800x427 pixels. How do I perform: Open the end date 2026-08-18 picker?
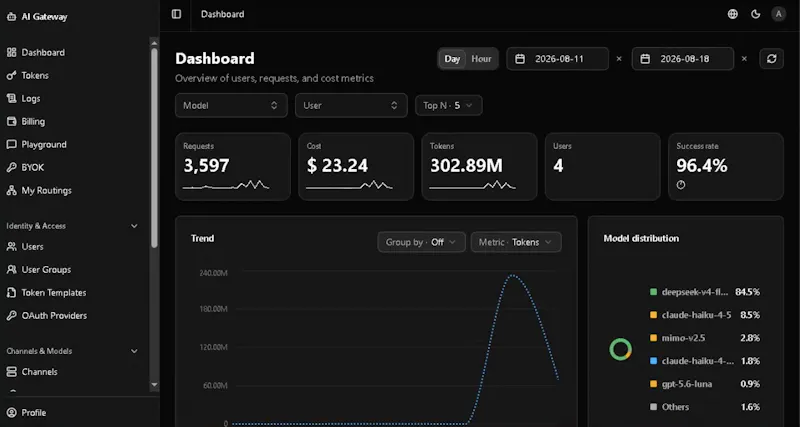pos(683,59)
